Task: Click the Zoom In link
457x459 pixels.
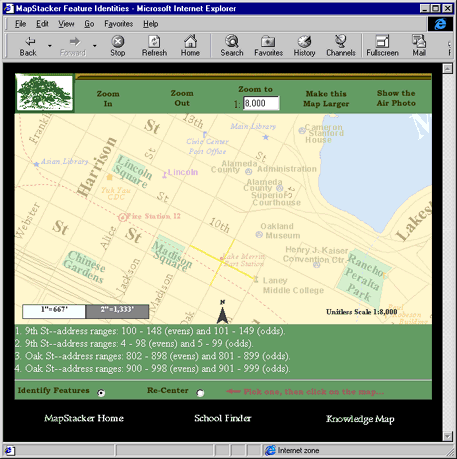Action: 108,99
